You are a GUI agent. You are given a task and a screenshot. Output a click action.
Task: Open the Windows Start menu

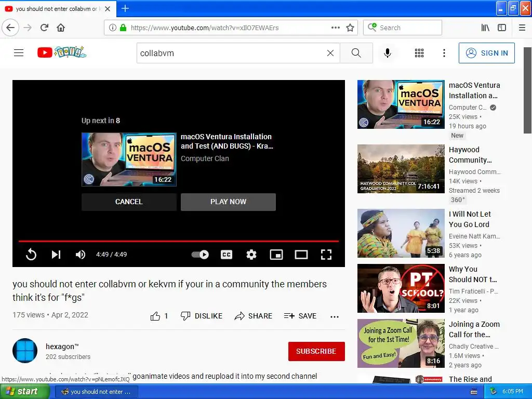pyautogui.click(x=24, y=391)
